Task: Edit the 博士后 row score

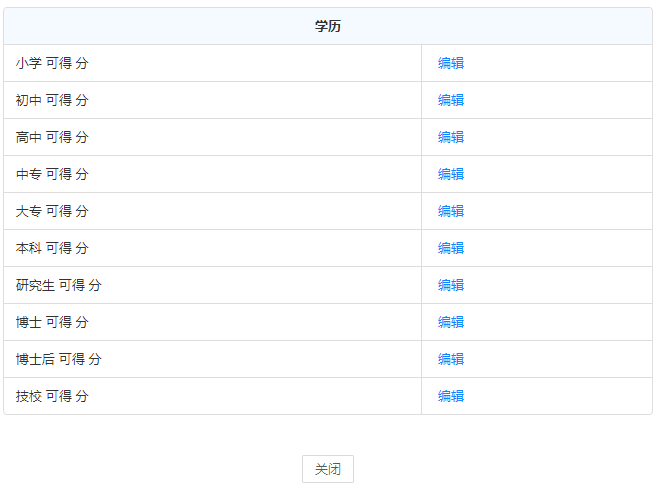Action: click(450, 359)
